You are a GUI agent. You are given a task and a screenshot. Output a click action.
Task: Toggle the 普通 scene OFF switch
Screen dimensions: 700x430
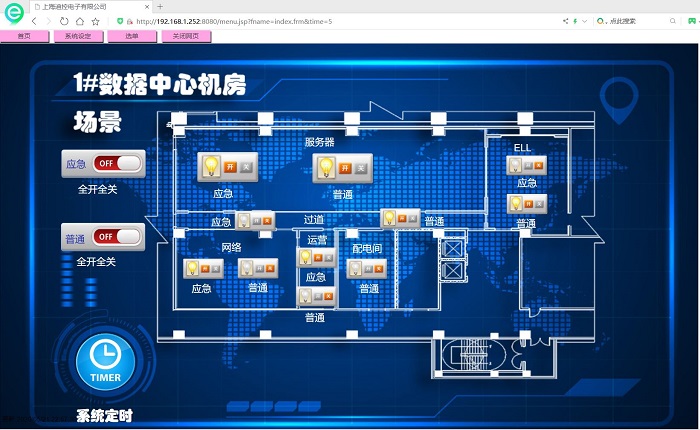pyautogui.click(x=116, y=237)
